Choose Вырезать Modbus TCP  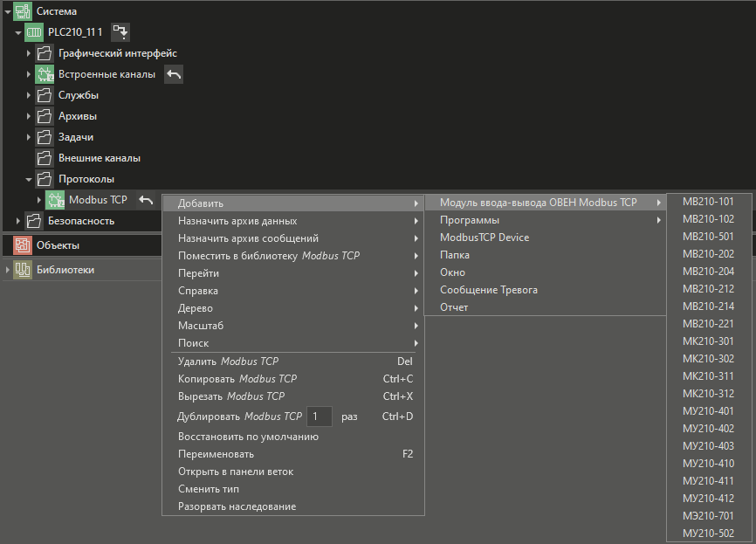click(293, 396)
